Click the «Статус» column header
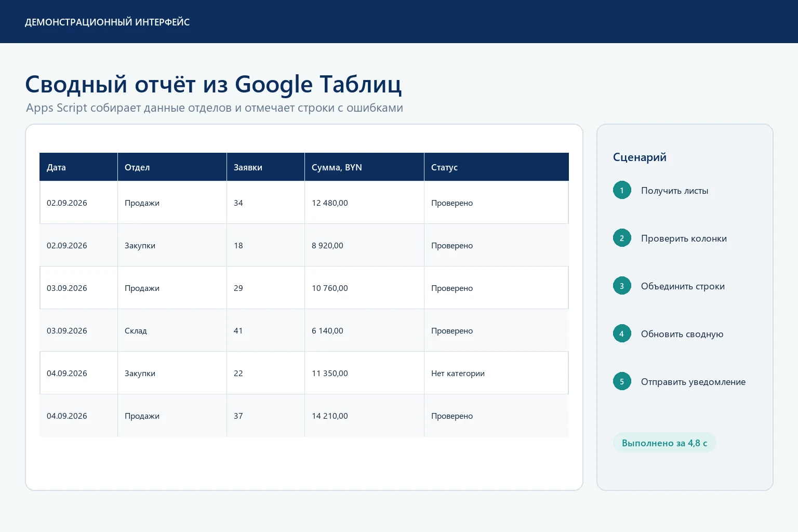Image resolution: width=798 pixels, height=532 pixels. pos(496,167)
